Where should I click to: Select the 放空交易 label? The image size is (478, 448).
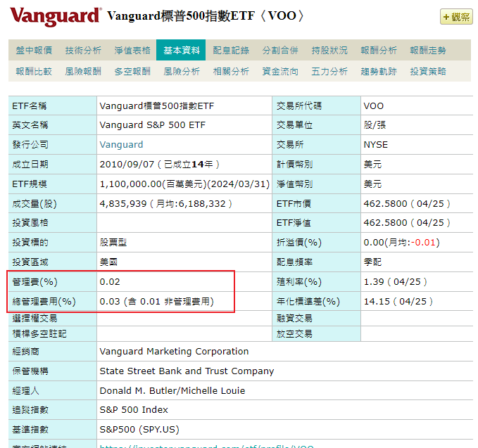point(294,334)
